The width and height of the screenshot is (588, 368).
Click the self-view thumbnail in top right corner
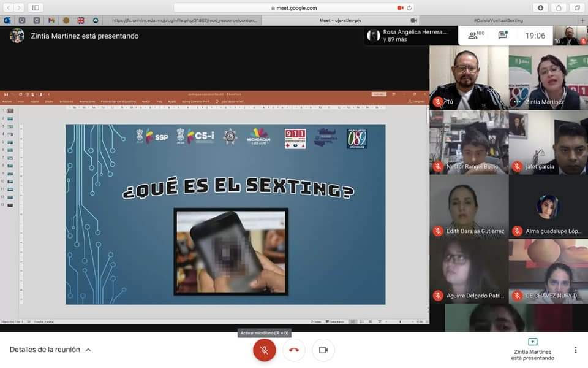(570, 36)
